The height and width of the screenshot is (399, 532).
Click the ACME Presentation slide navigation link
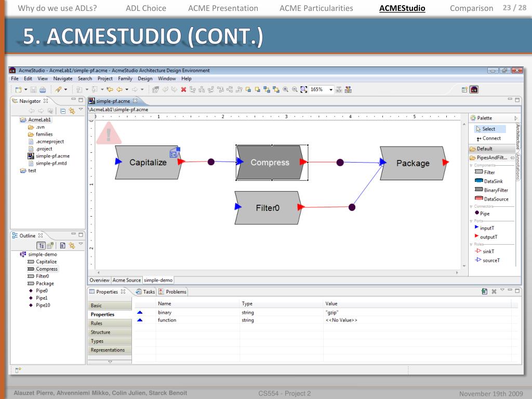[x=223, y=8]
